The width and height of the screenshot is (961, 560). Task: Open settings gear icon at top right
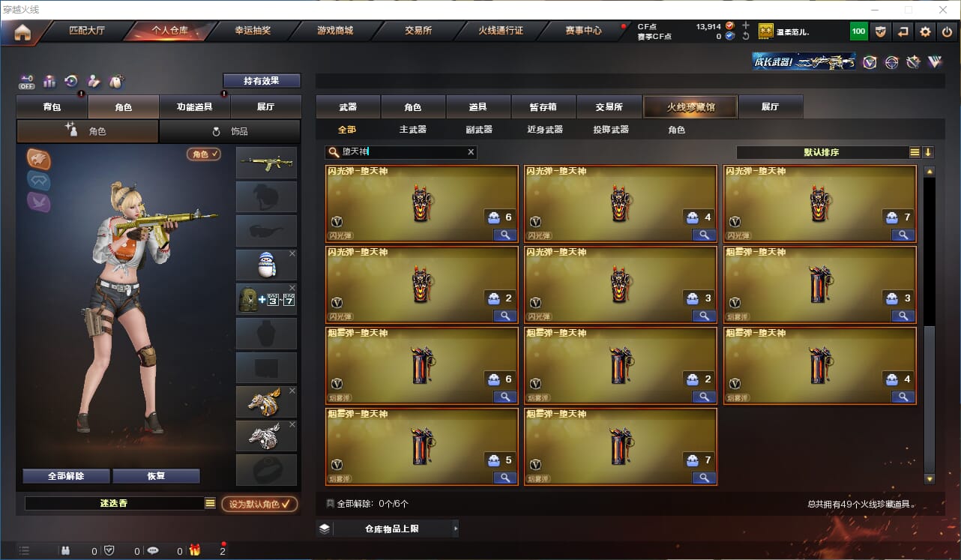(925, 31)
